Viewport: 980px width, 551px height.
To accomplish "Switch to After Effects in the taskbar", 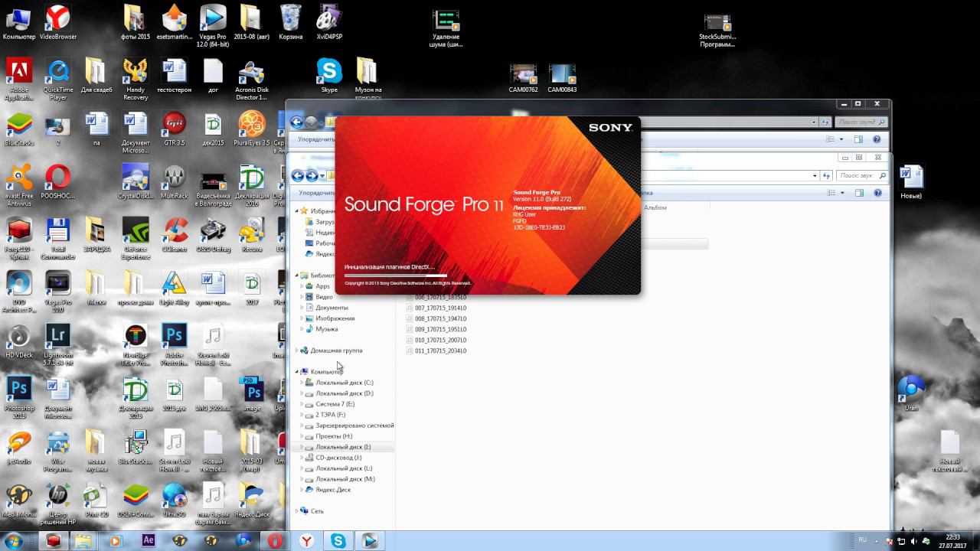I will [x=149, y=540].
